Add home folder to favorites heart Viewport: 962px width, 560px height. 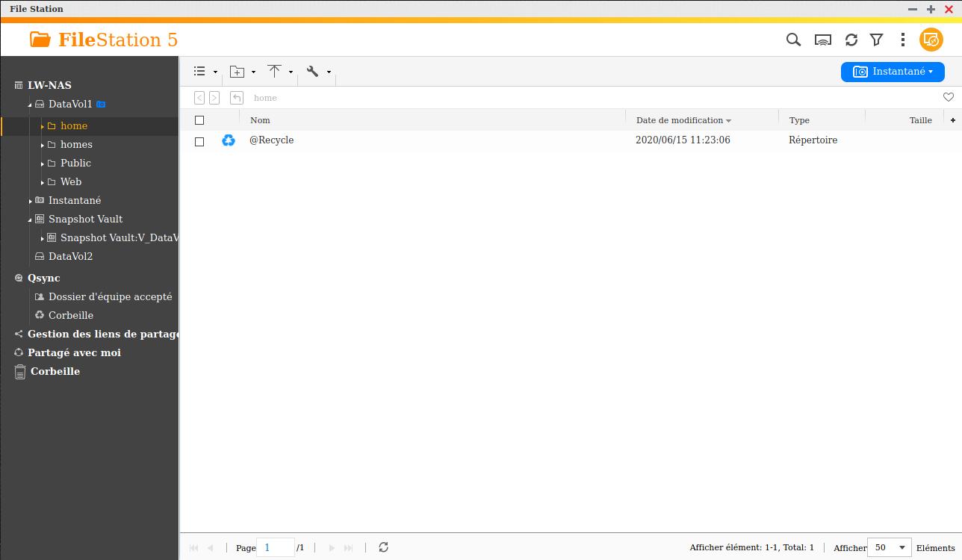coord(948,97)
